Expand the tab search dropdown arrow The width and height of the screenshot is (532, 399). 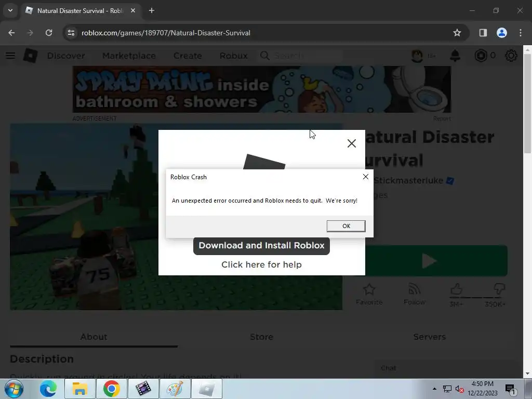[x=10, y=10]
